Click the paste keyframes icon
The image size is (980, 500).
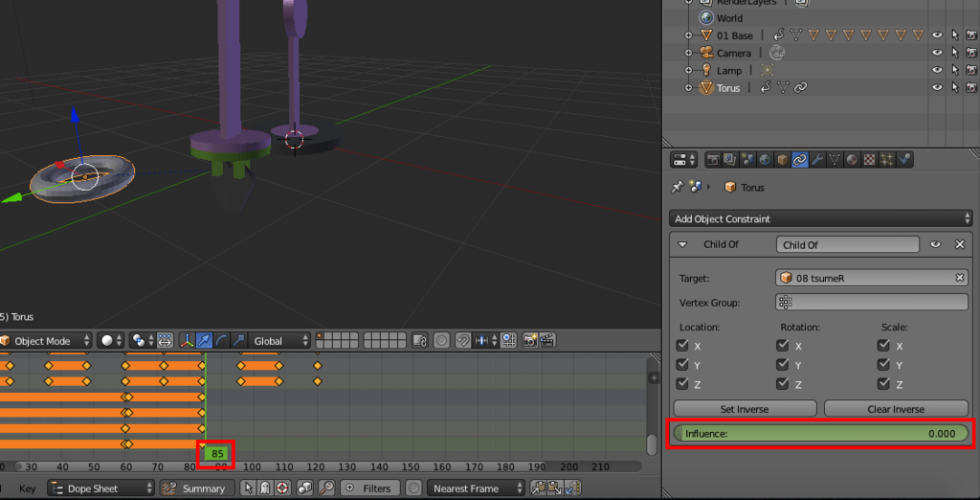point(556,489)
